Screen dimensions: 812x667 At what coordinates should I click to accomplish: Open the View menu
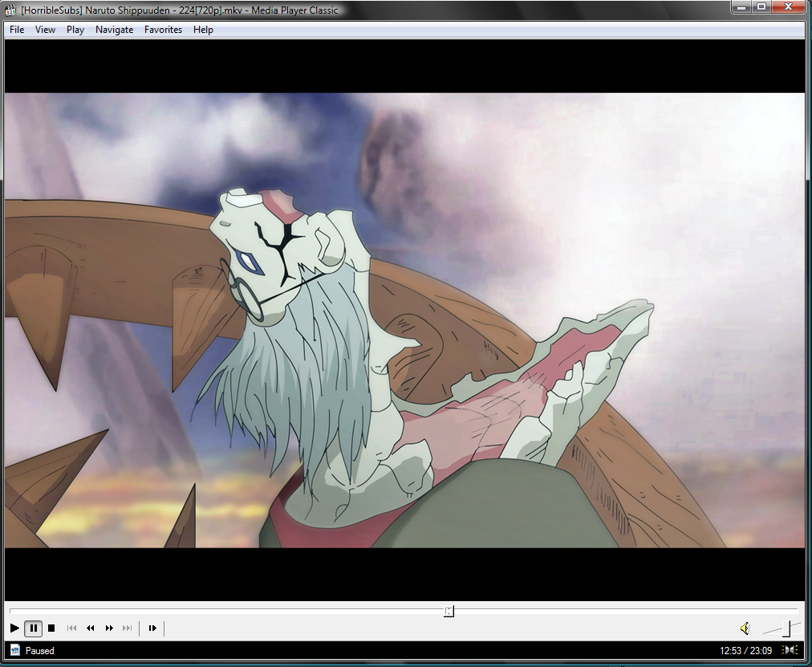click(45, 30)
